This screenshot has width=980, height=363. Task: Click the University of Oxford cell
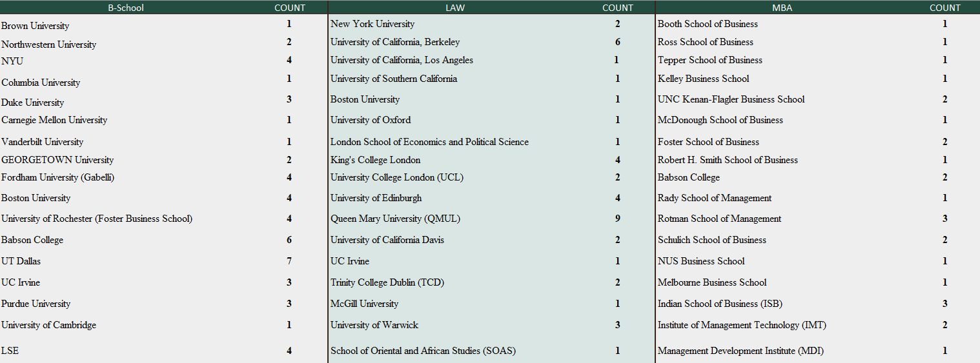371,120
